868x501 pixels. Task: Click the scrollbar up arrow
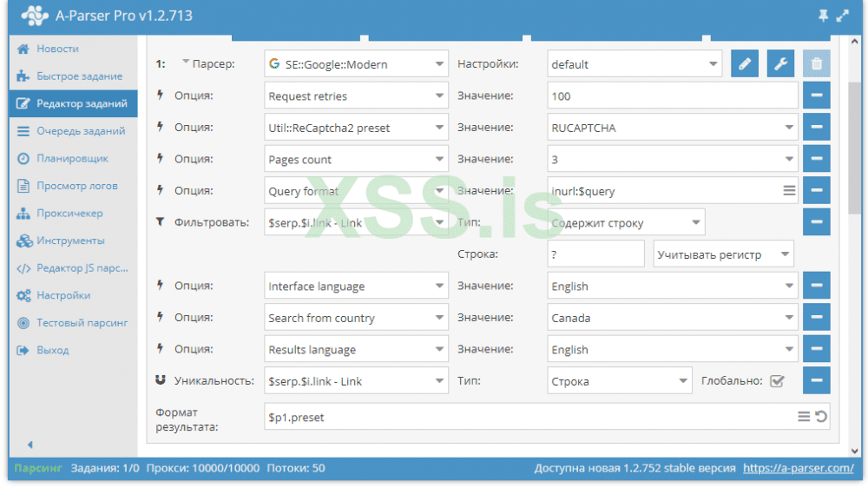point(855,42)
